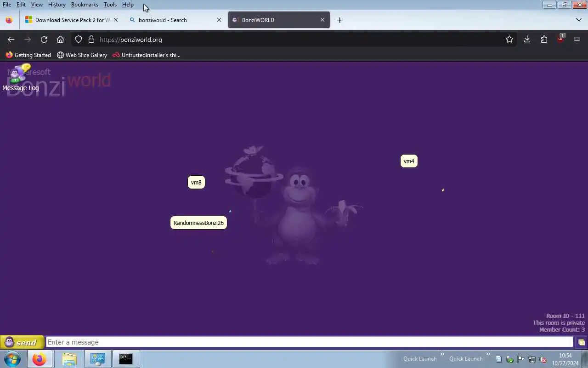Viewport: 588px width, 368px height.
Task: Switch to Download Service Pack 2 tab
Action: (x=71, y=20)
